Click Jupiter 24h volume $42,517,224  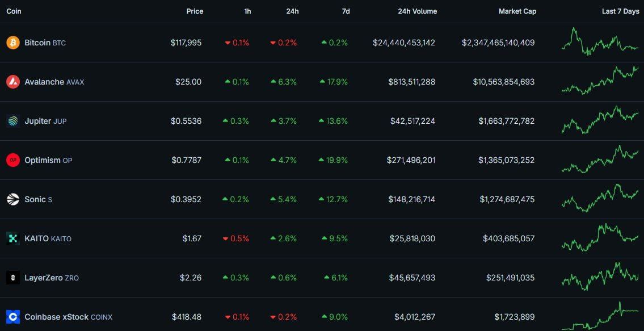[x=413, y=121]
